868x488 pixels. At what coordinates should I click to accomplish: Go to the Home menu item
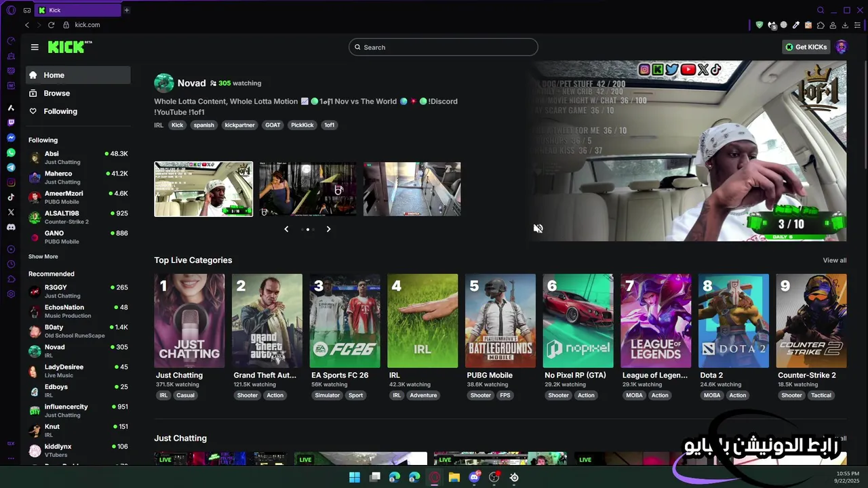(x=78, y=75)
